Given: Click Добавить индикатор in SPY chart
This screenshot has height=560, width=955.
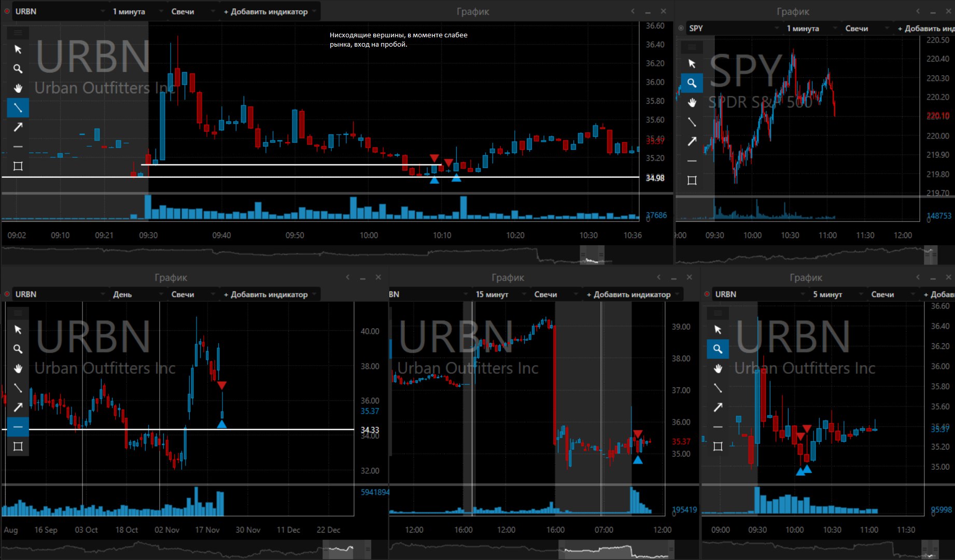Looking at the screenshot, I should pyautogui.click(x=926, y=28).
